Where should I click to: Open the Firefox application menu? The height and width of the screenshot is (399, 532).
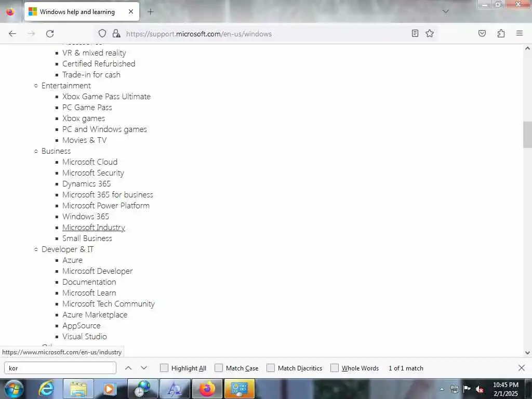[x=520, y=33]
